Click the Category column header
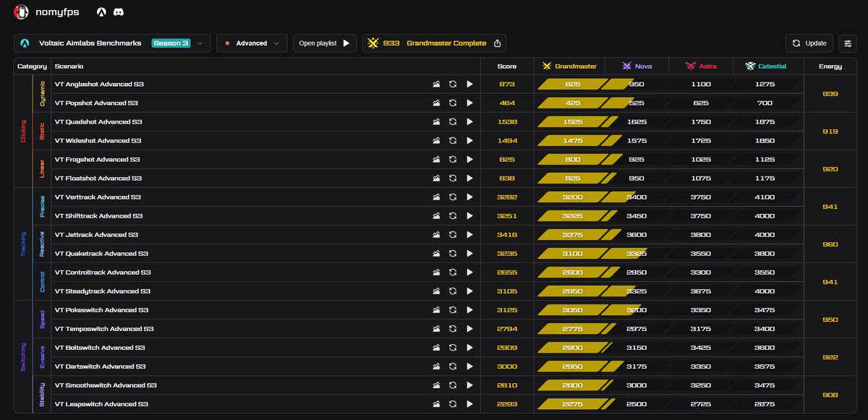868x420 pixels. pos(32,66)
